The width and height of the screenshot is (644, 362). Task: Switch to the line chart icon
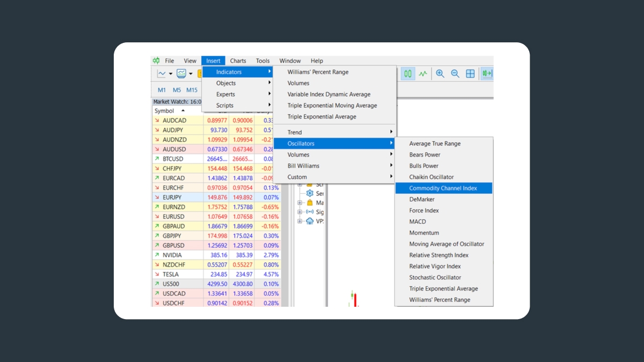423,74
